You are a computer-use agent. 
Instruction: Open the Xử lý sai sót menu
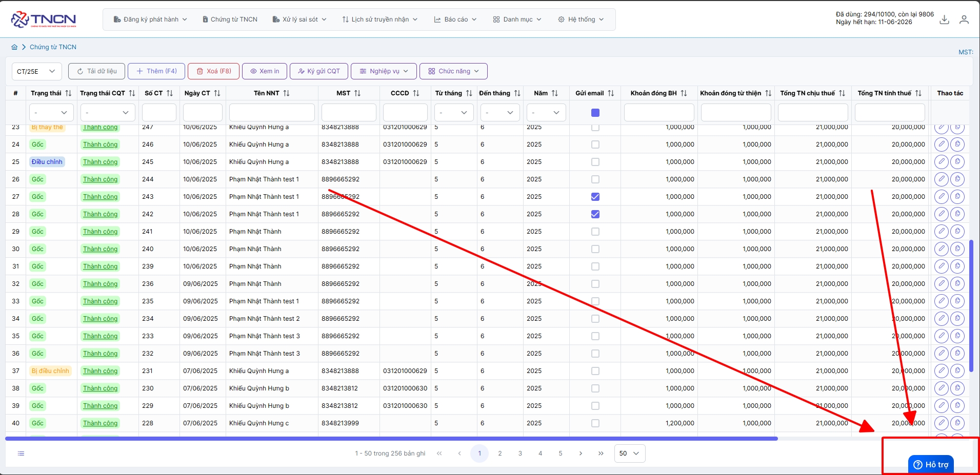tap(299, 19)
